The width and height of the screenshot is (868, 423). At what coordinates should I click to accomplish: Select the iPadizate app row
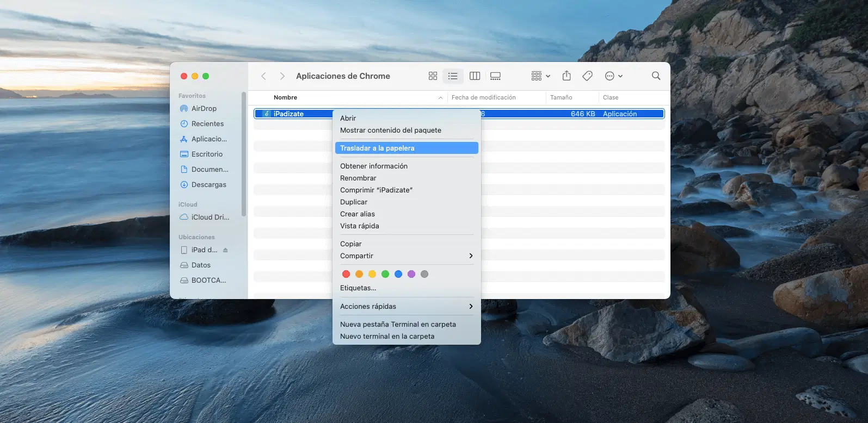click(x=459, y=114)
